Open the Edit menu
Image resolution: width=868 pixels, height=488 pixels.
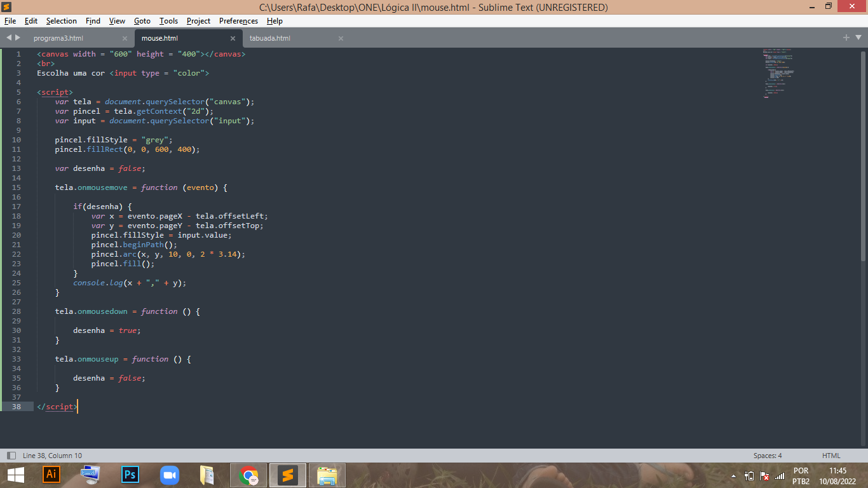[x=31, y=21]
